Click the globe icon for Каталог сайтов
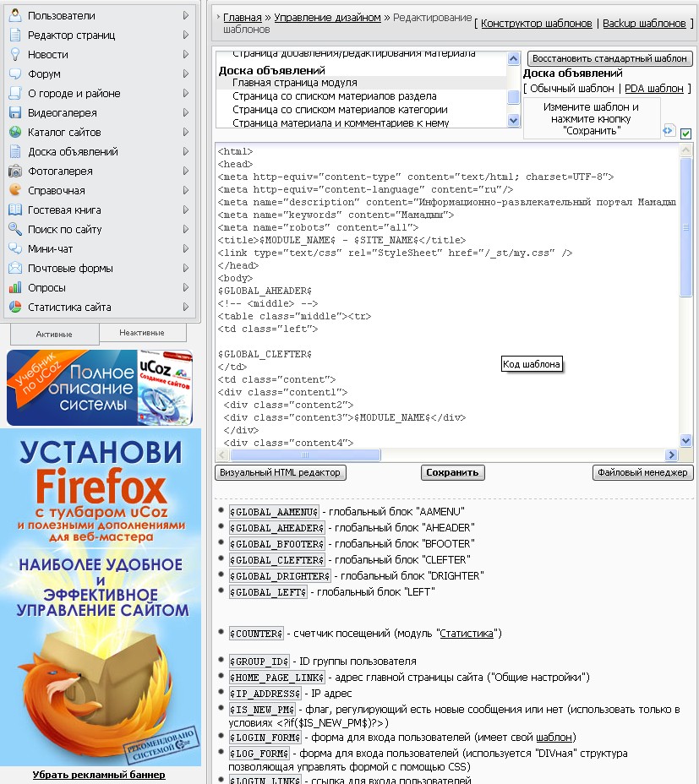Viewport: 699px width, 784px height. click(x=14, y=132)
